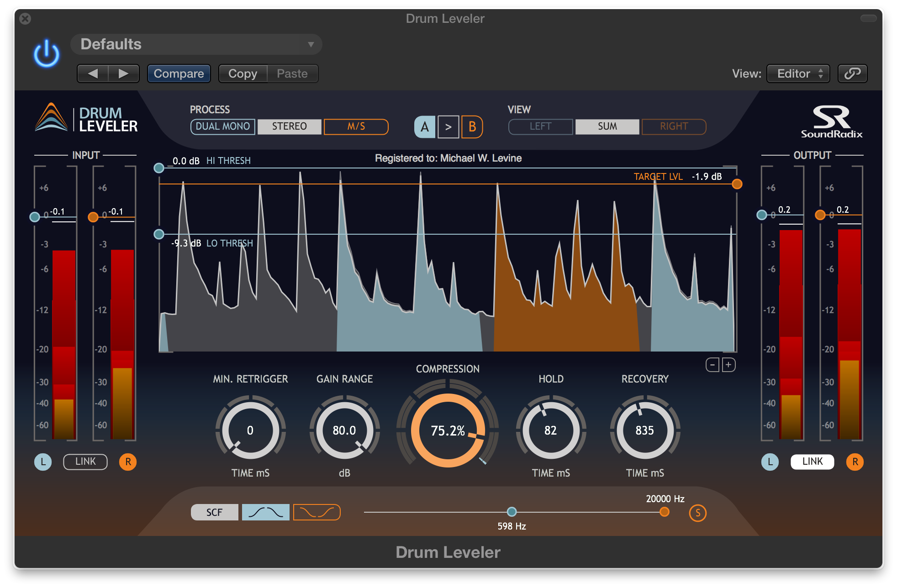This screenshot has width=897, height=588.
Task: Select M/S process mode
Action: coord(356,126)
